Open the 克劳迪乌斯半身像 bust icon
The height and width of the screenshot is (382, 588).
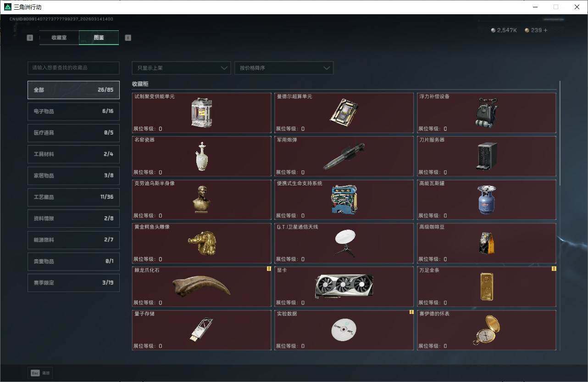[202, 199]
